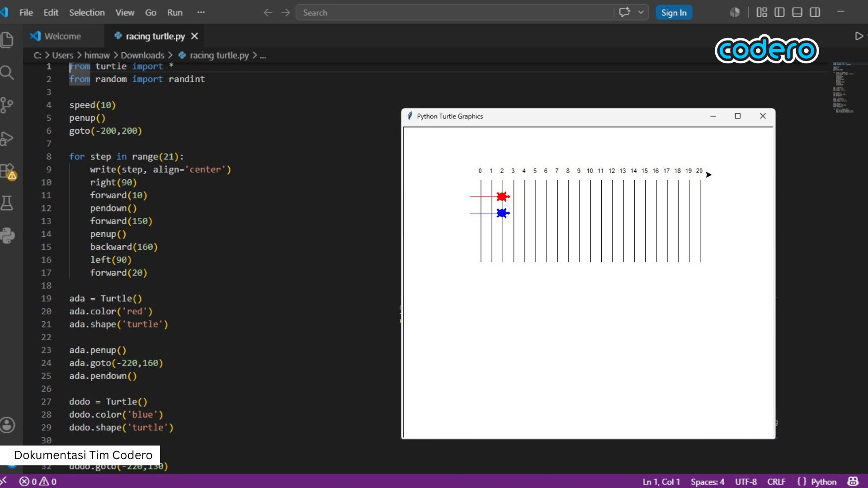Open the Search view in activity bar

click(x=7, y=73)
